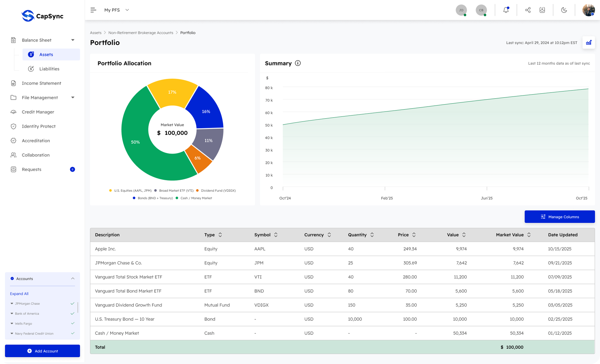Click the Accreditation badge icon
Screen dimensions: 600x364
coord(13,140)
